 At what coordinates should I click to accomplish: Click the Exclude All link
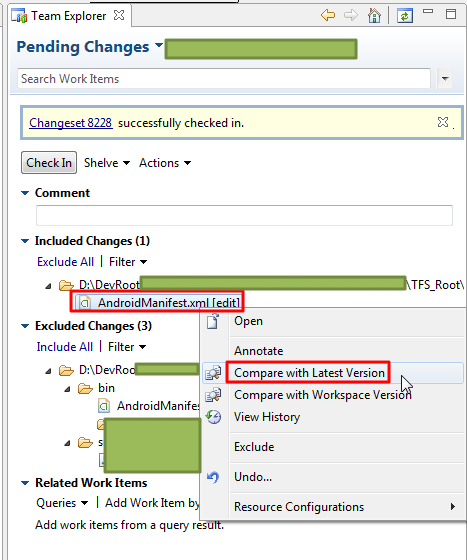point(65,262)
